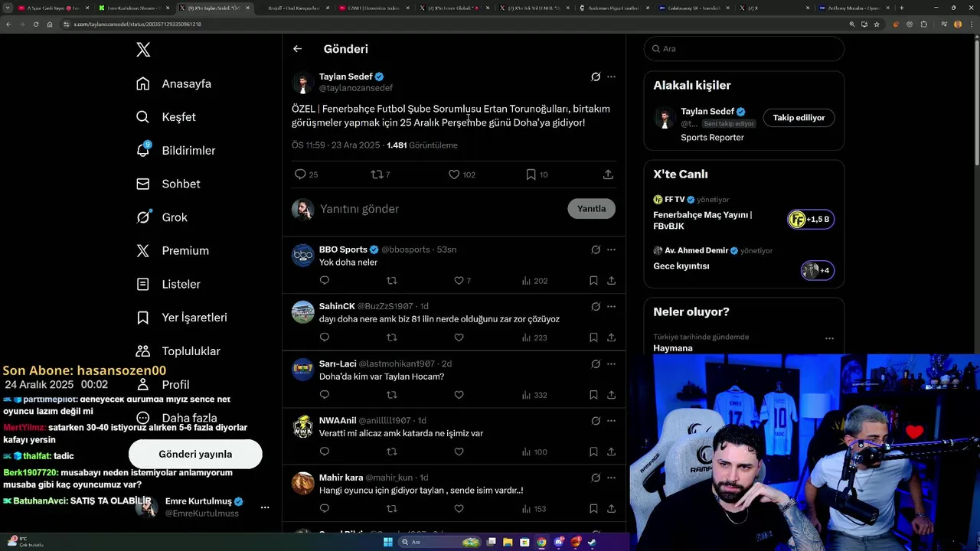The width and height of the screenshot is (980, 551).
Task: Open account menu next to Emre Kurtulmuş
Action: pyautogui.click(x=265, y=507)
